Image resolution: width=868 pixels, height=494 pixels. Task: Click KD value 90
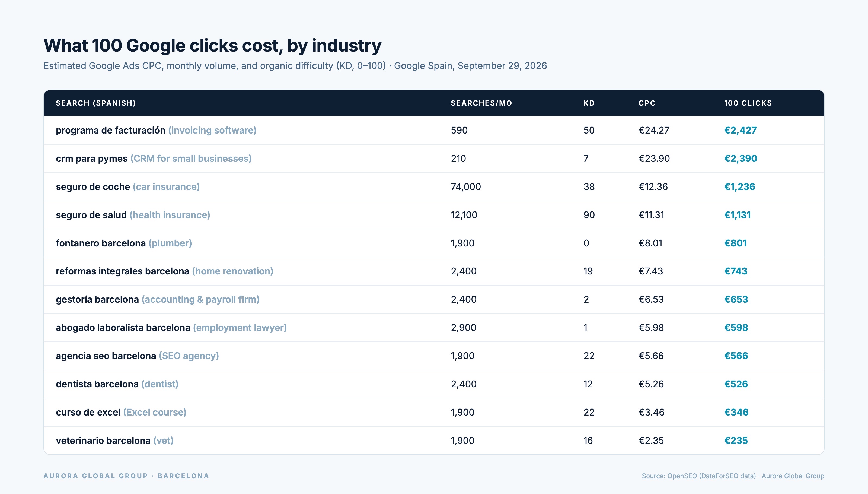click(x=589, y=215)
